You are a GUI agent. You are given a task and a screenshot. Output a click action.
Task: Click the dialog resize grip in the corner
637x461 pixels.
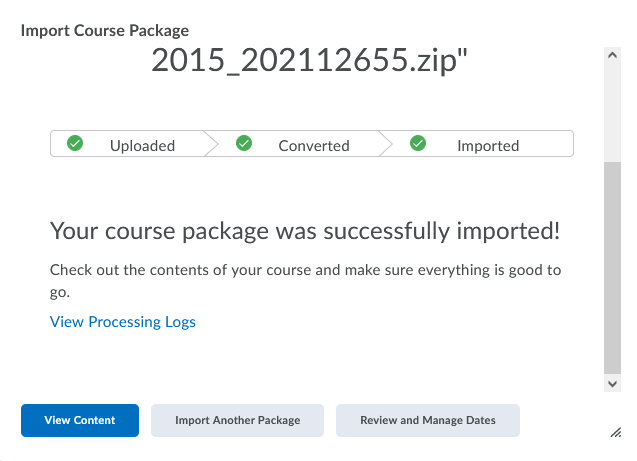615,431
